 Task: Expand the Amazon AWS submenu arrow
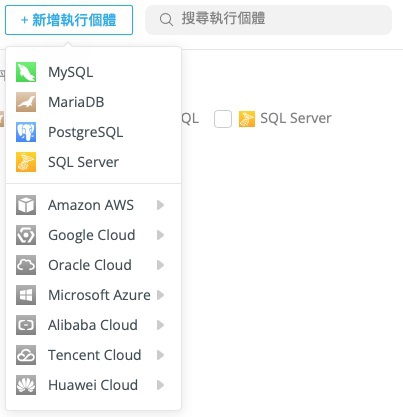(x=160, y=205)
